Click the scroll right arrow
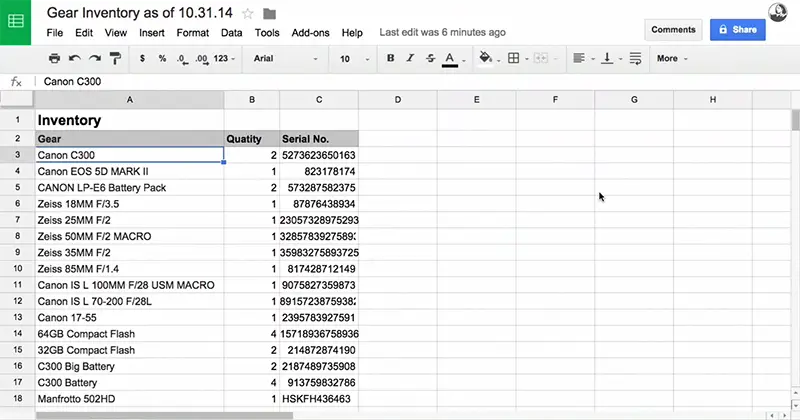 pos(785,416)
